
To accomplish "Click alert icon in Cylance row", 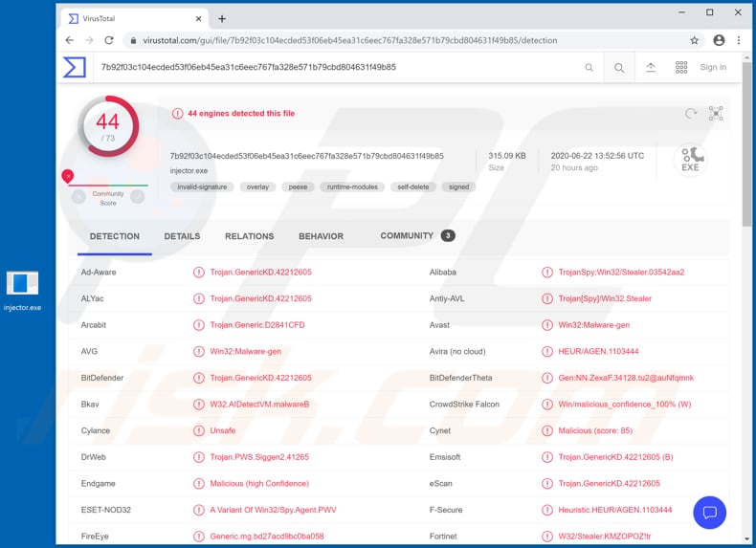I will [x=199, y=431].
